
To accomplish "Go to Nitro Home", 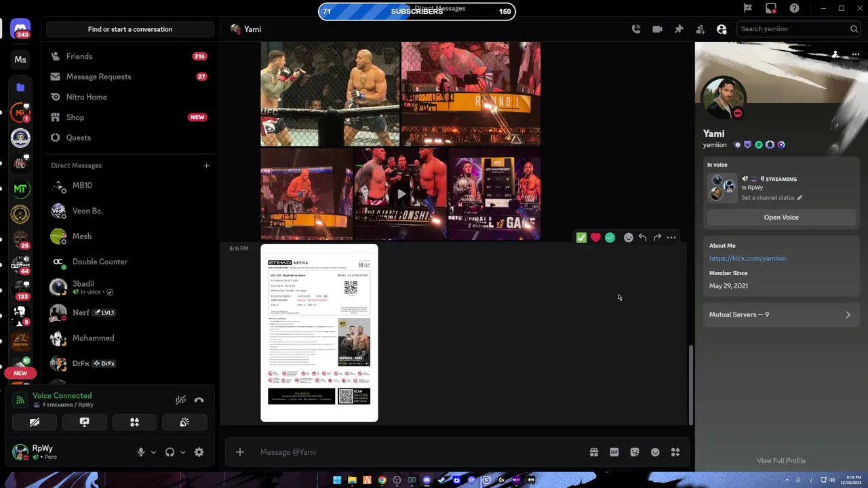I will pyautogui.click(x=130, y=97).
